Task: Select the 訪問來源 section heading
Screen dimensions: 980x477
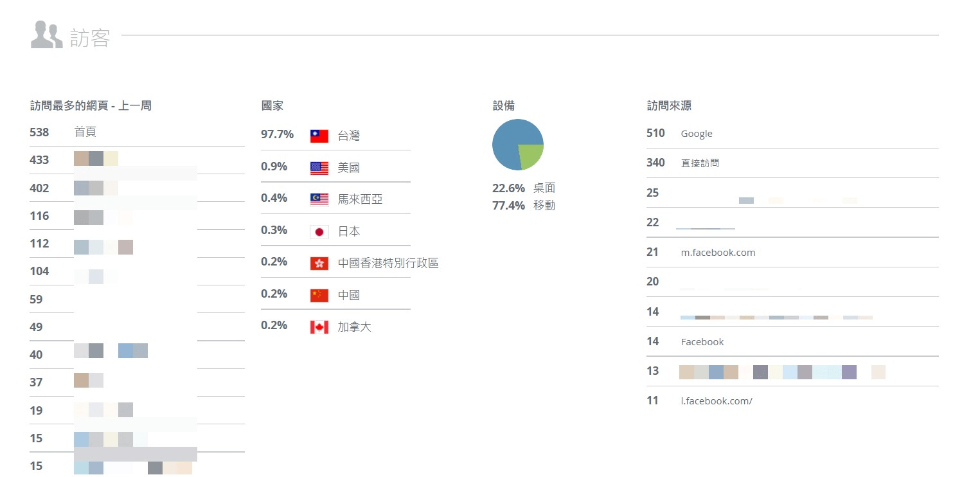Action: [669, 105]
